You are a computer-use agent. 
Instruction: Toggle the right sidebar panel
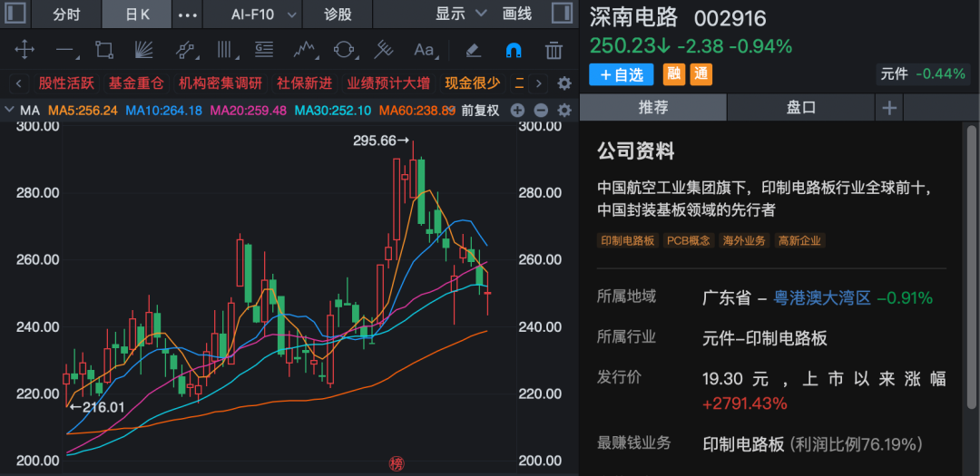pos(563,15)
